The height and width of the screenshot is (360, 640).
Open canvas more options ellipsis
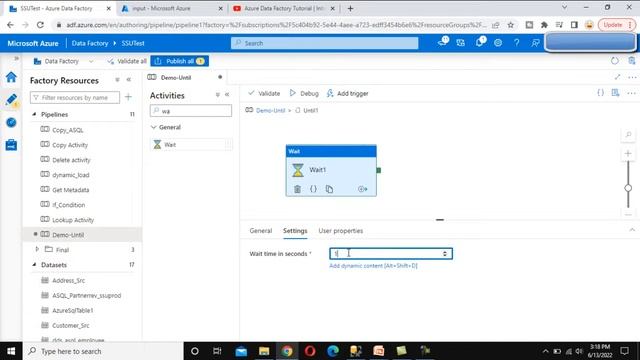pyautogui.click(x=631, y=93)
